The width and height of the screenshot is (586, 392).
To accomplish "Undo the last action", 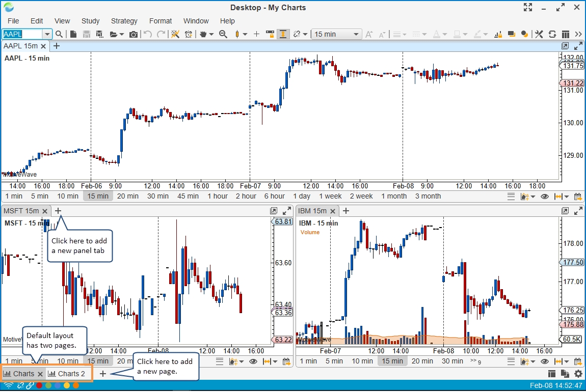I will pos(148,34).
